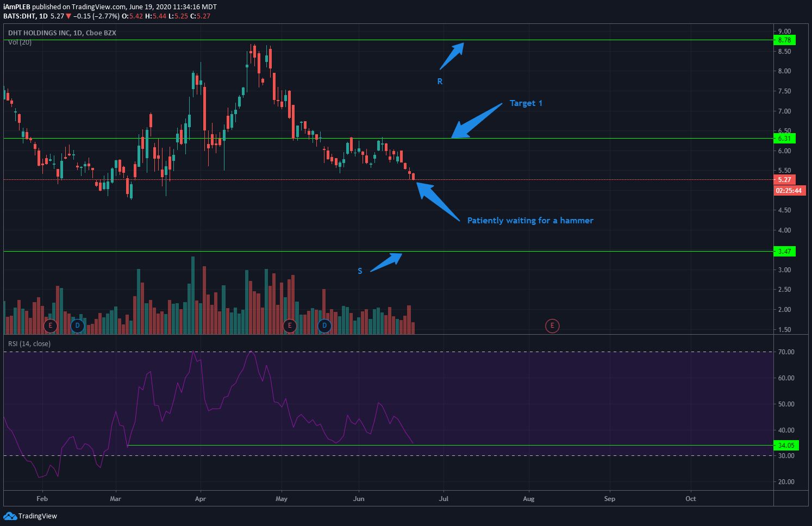Click the iAmPLEB author name
812x526 pixels.
pyautogui.click(x=17, y=7)
